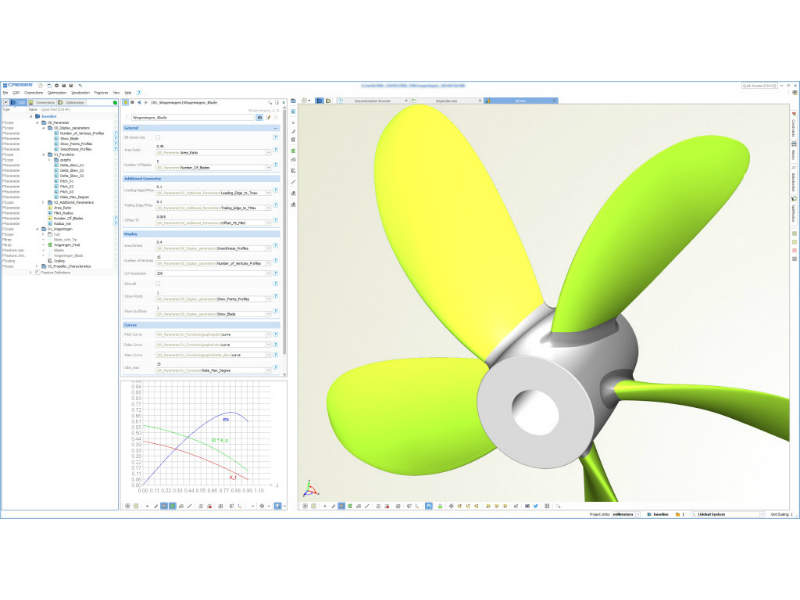The height and width of the screenshot is (600, 800).
Task: Collapse the 01_Functions scope
Action: (x=43, y=155)
